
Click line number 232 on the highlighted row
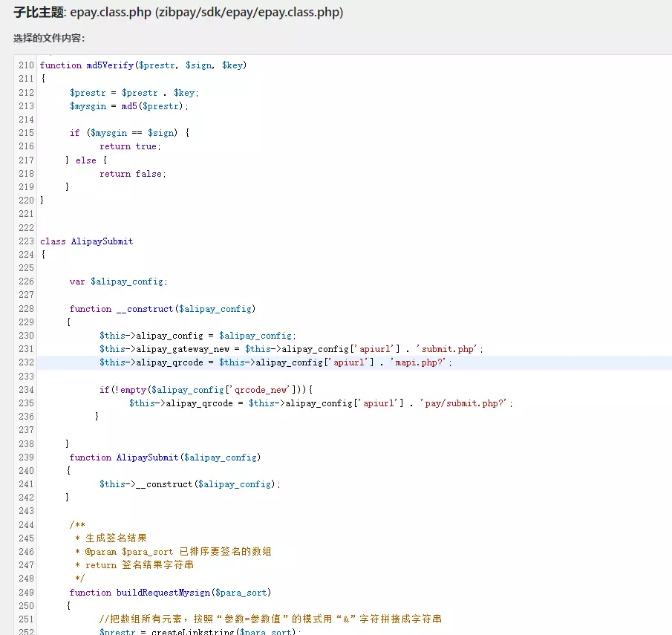(x=26, y=362)
